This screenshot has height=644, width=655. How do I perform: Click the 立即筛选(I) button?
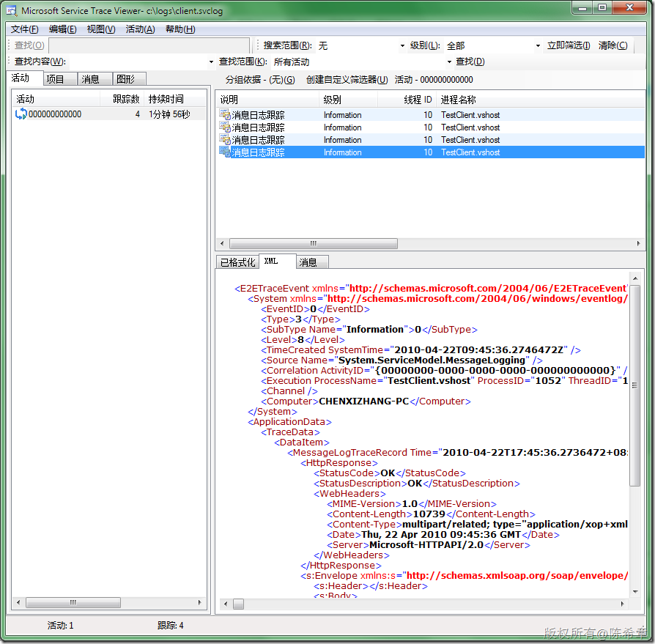(569, 45)
